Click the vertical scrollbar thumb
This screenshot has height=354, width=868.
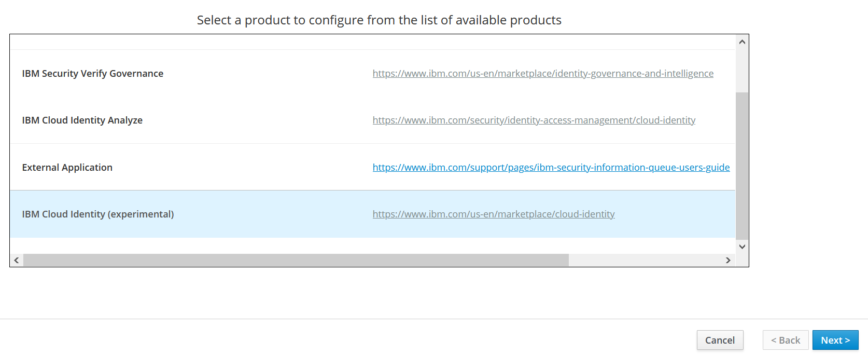(742, 166)
